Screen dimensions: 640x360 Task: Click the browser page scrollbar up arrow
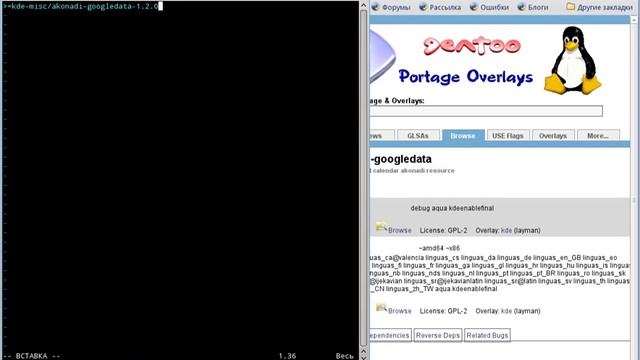click(634, 19)
